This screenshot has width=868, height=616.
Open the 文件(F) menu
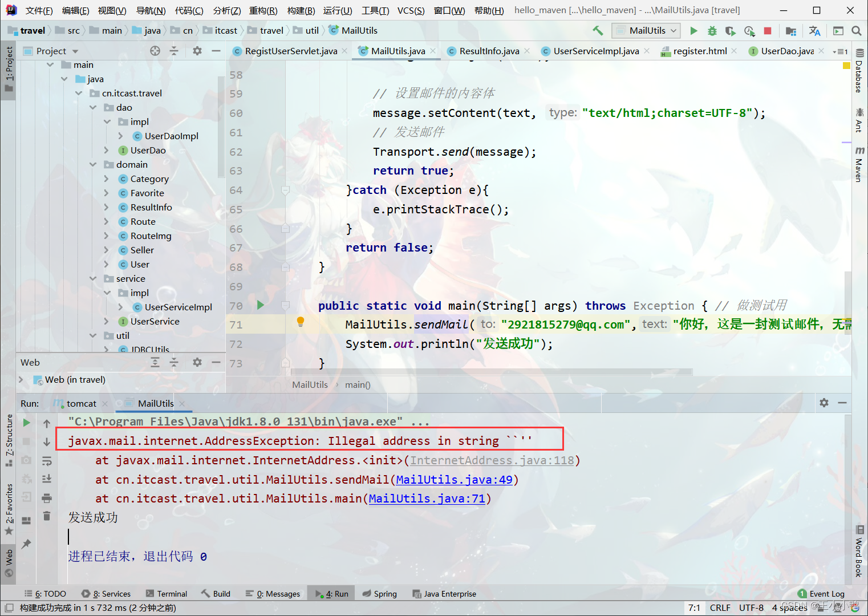coord(39,10)
